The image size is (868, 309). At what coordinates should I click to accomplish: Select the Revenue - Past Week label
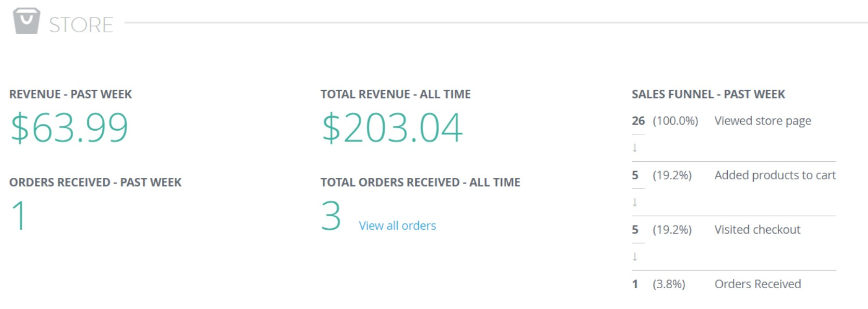click(71, 94)
